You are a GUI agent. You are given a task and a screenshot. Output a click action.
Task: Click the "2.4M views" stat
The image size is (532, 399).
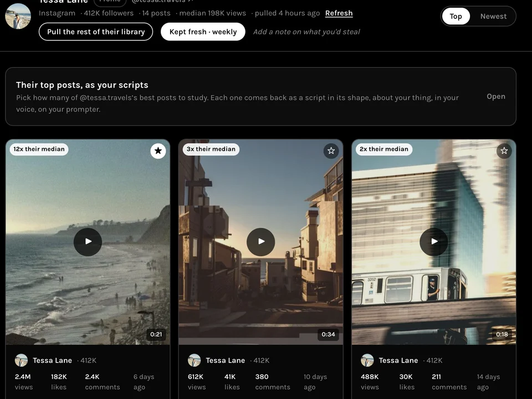(x=24, y=382)
